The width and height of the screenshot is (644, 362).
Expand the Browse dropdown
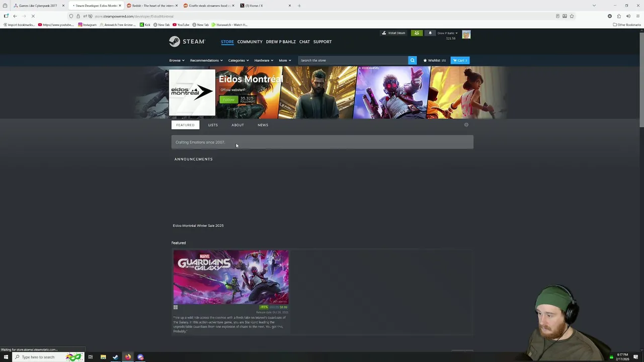[177, 60]
